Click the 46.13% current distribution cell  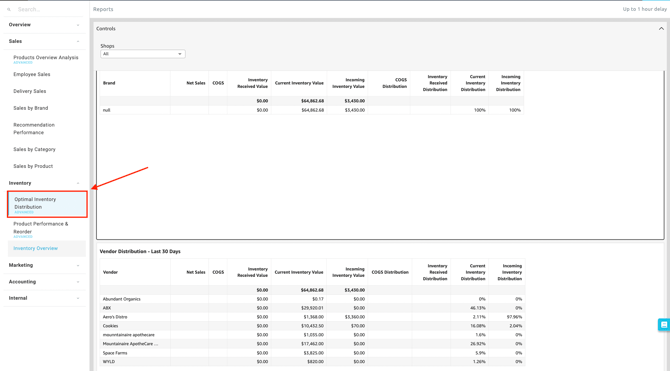(x=478, y=308)
